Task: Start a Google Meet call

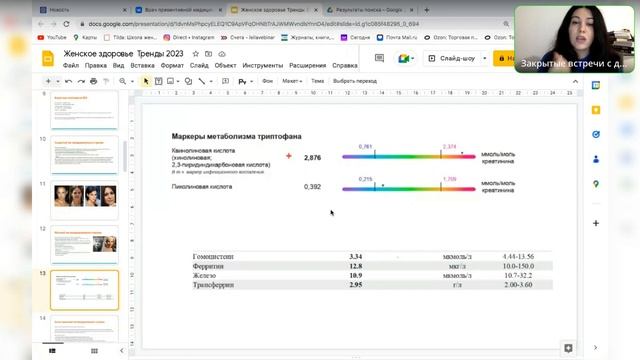Action: 405,58
